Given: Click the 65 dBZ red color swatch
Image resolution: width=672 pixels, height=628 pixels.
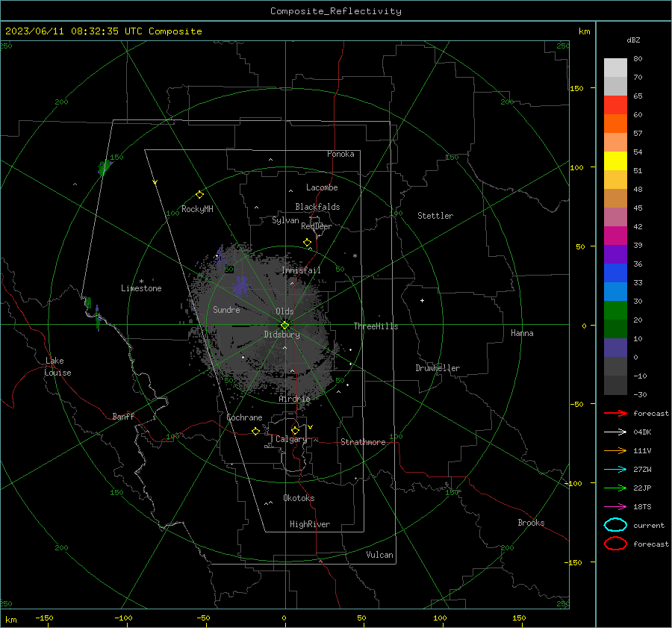Looking at the screenshot, I should point(615,105).
